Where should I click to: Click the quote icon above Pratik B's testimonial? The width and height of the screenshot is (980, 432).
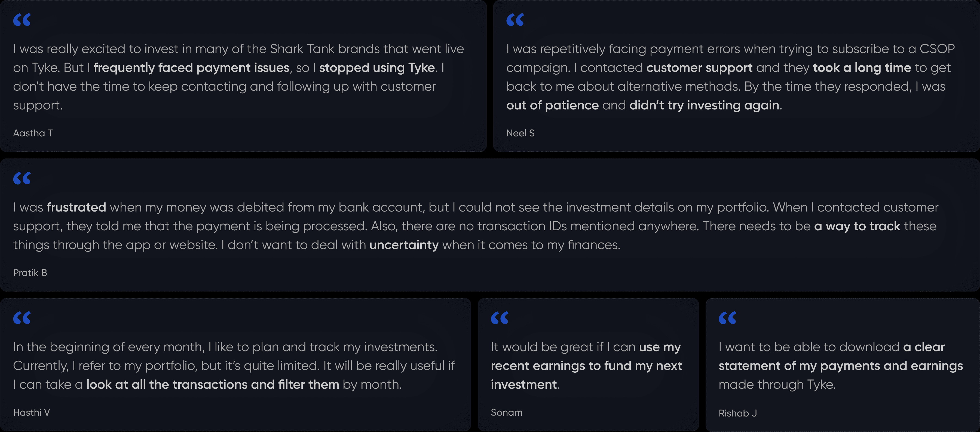coord(22,178)
